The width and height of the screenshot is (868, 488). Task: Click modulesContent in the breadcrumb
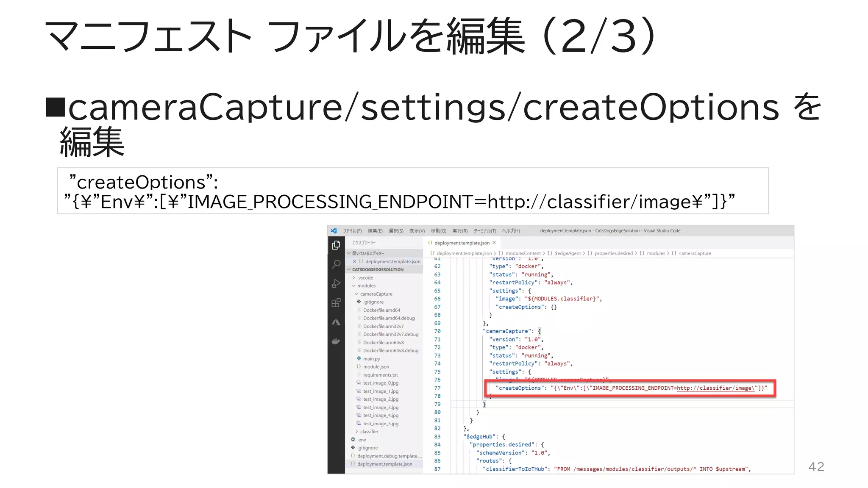tap(523, 253)
